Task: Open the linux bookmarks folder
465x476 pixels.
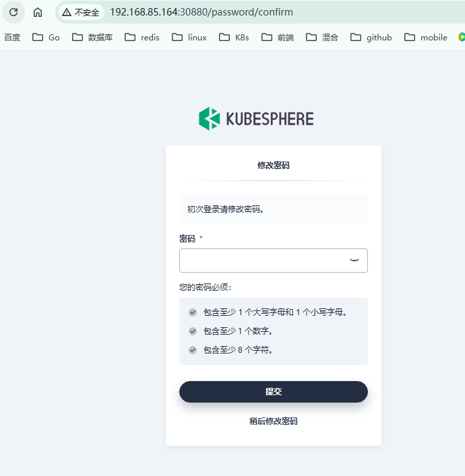Action: [x=189, y=37]
